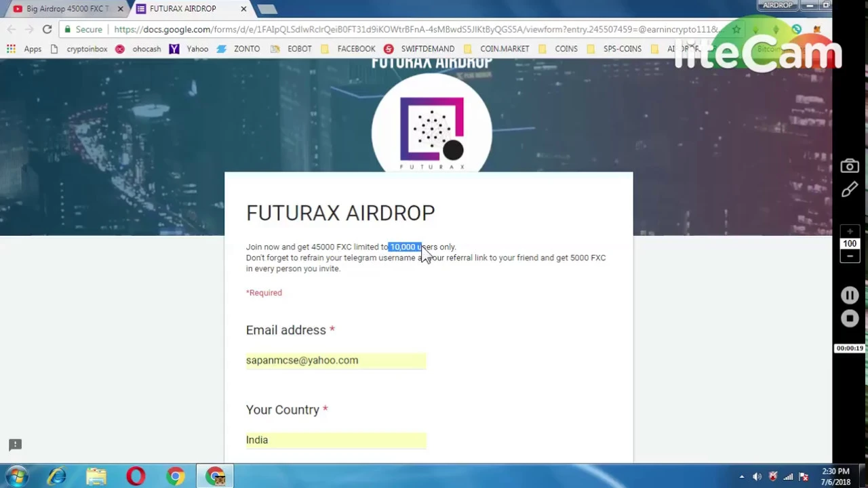
Task: Open the SWIFTDEMAND bookmark
Action: point(419,49)
